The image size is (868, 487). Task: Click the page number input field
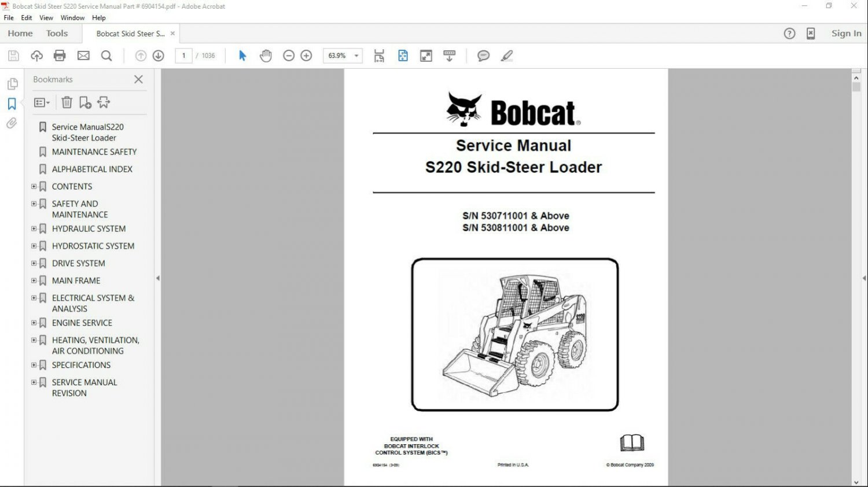point(183,56)
